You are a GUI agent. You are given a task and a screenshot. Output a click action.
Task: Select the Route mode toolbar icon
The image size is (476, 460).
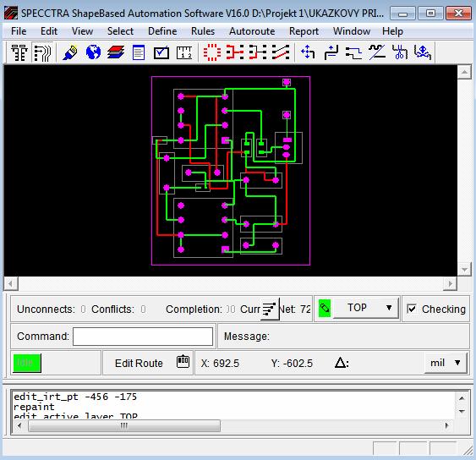[x=43, y=52]
